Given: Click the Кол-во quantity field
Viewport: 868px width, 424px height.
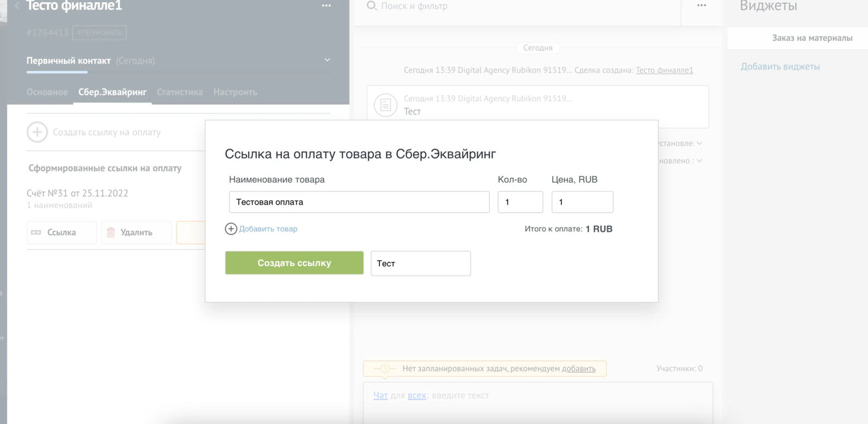Looking at the screenshot, I should click(520, 202).
